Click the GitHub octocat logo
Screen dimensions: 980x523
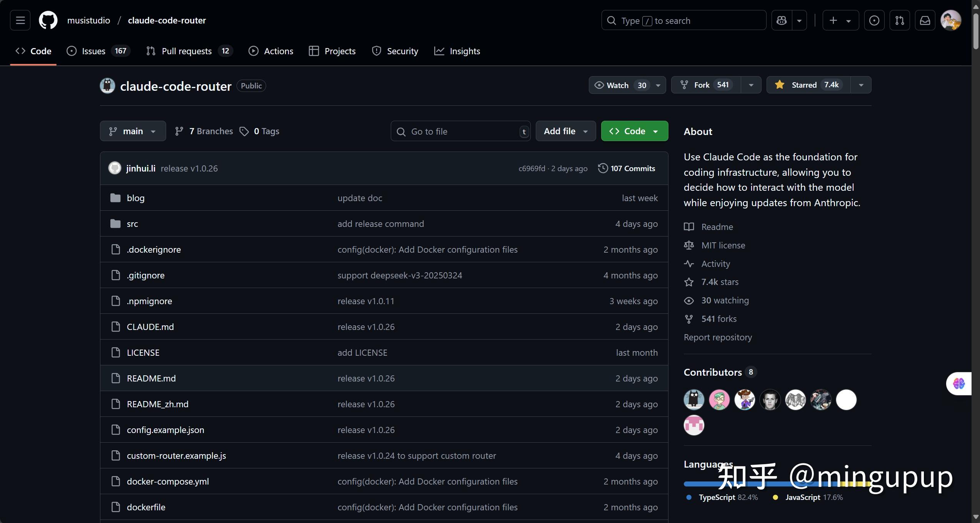[x=48, y=20]
